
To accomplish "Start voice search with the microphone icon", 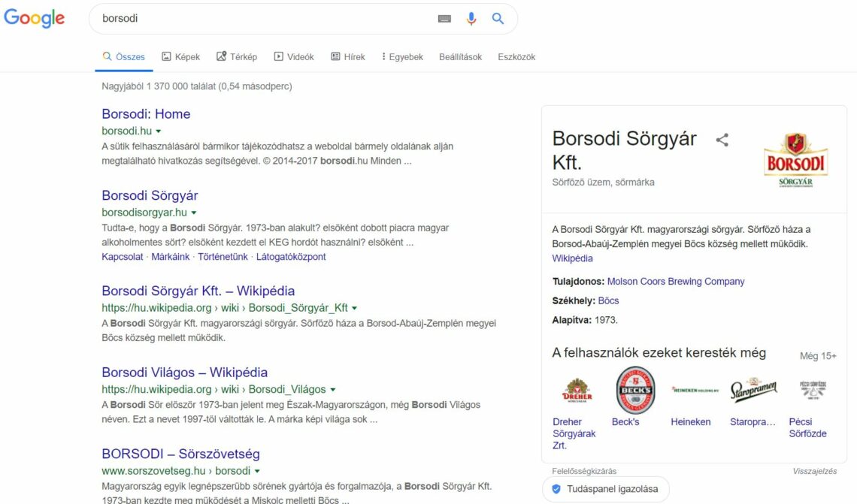I will (x=471, y=19).
